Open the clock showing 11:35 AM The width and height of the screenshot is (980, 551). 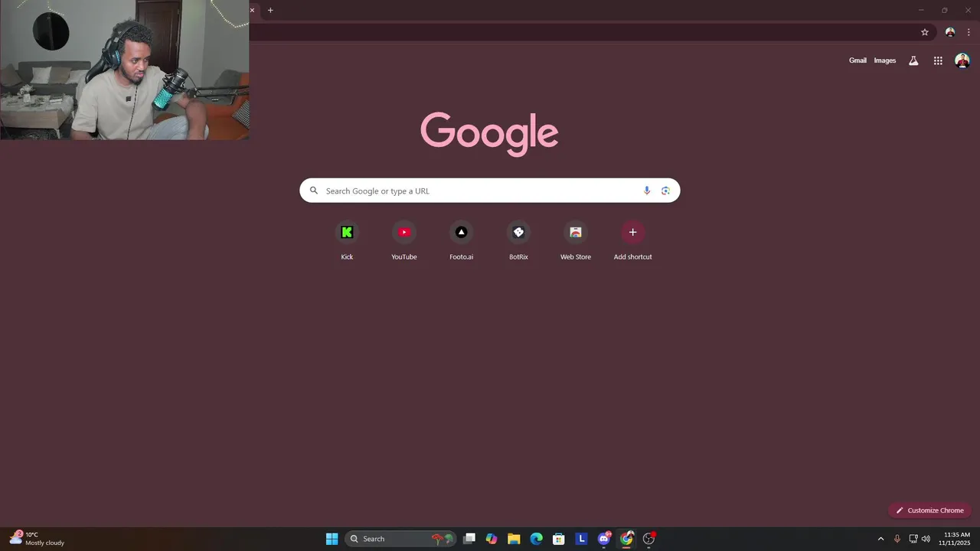tap(955, 539)
